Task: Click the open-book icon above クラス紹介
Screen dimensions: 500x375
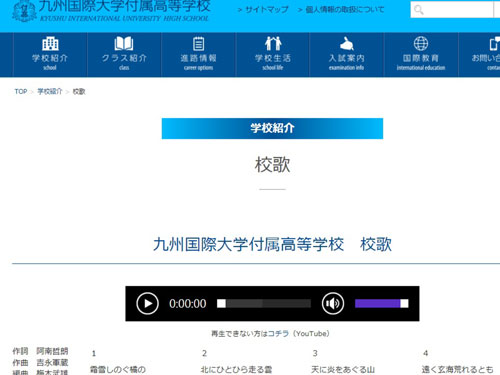Action: point(124,43)
